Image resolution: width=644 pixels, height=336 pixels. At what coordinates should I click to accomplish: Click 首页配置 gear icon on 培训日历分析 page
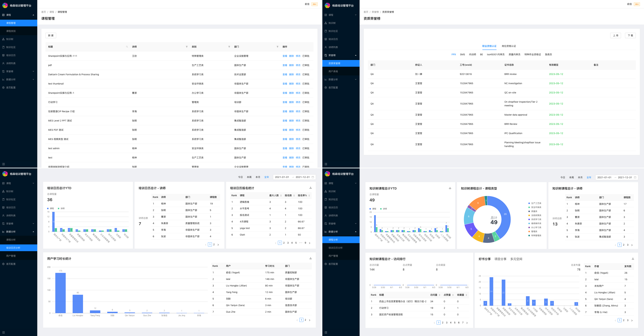pyautogui.click(x=4, y=264)
